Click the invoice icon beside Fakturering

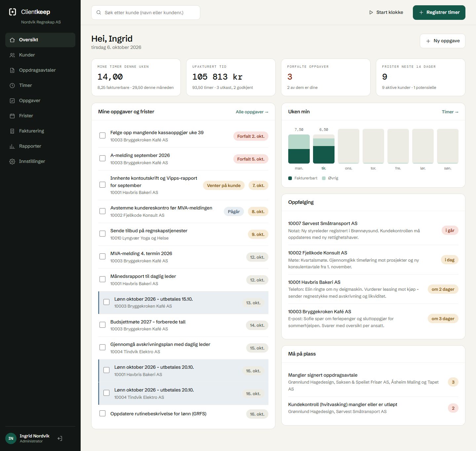tap(12, 131)
